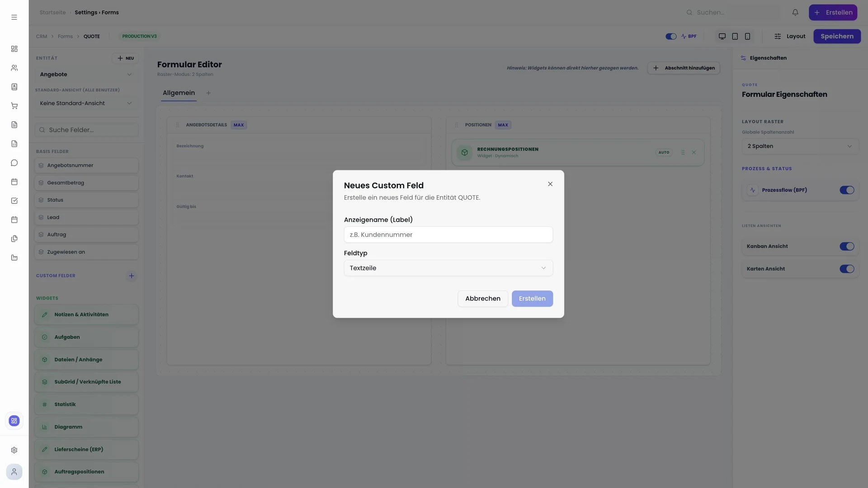
Task: Click the NEU entity button
Action: click(x=125, y=58)
